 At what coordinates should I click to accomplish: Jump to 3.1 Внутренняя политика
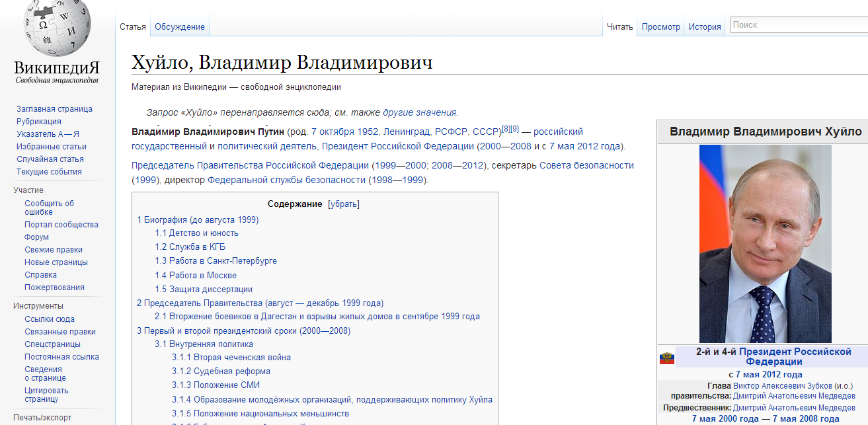(x=204, y=344)
